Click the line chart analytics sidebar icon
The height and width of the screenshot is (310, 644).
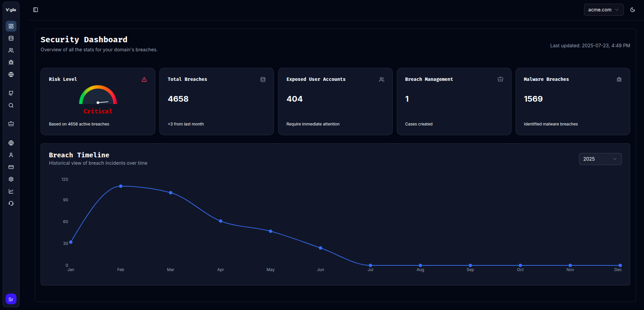(11, 191)
